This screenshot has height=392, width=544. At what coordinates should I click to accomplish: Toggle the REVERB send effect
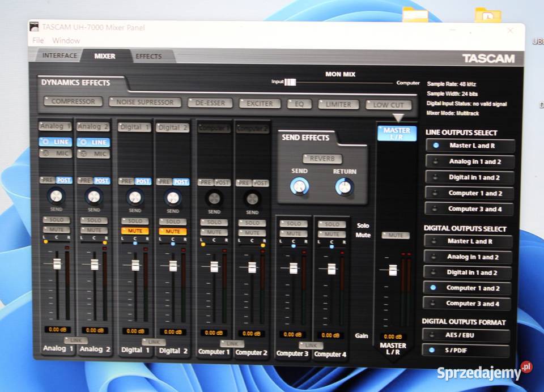[322, 159]
